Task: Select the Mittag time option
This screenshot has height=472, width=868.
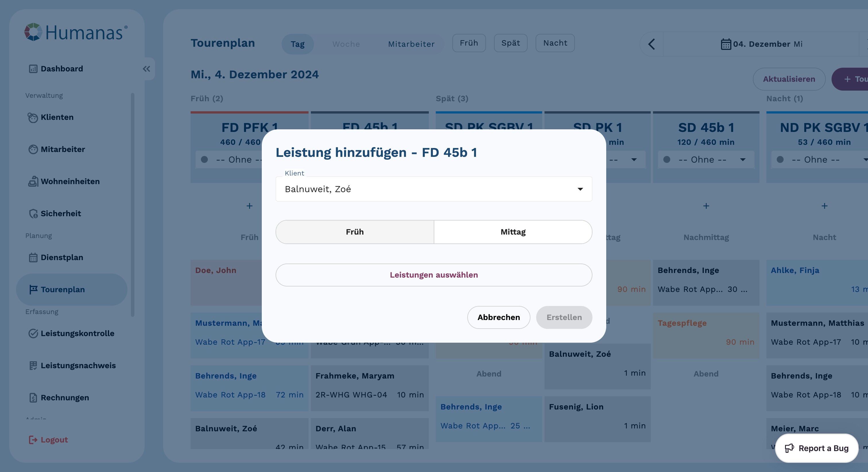Action: click(x=513, y=232)
